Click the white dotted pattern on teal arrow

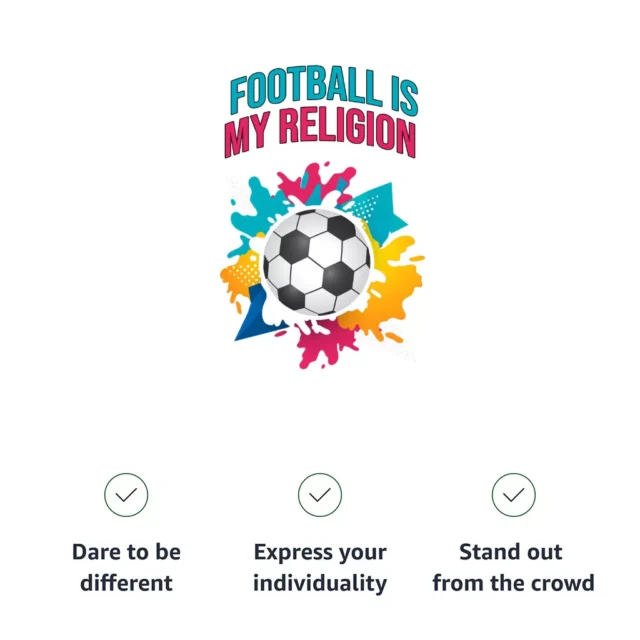pyautogui.click(x=365, y=207)
